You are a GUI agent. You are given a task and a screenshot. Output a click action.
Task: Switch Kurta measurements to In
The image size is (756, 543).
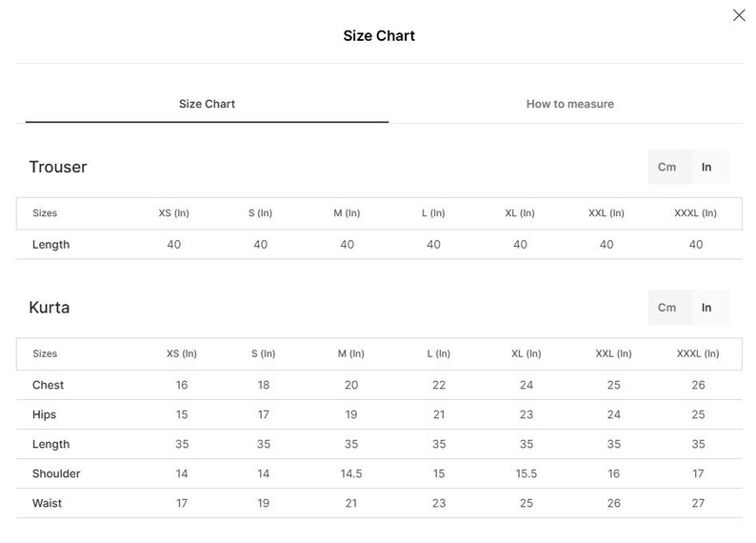pyautogui.click(x=706, y=308)
